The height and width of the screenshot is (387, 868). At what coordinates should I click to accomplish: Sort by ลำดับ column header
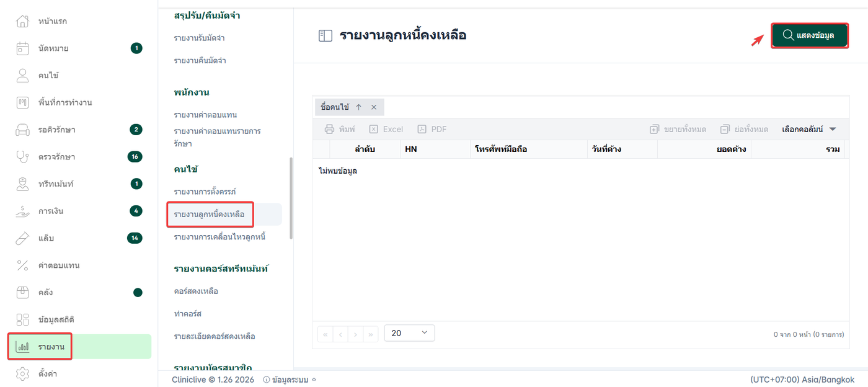click(365, 149)
